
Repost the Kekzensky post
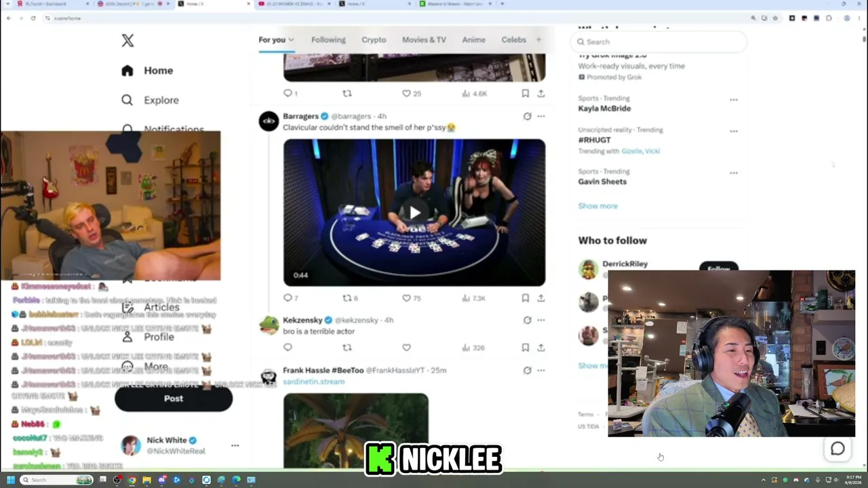click(347, 347)
